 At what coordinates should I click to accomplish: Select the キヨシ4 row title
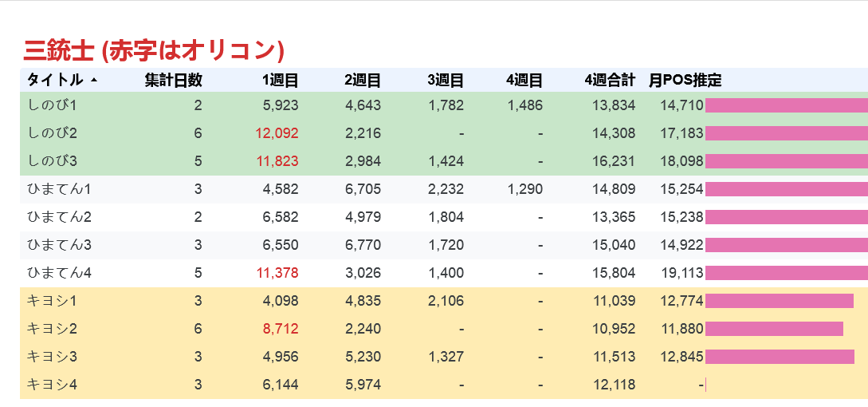pyautogui.click(x=53, y=385)
